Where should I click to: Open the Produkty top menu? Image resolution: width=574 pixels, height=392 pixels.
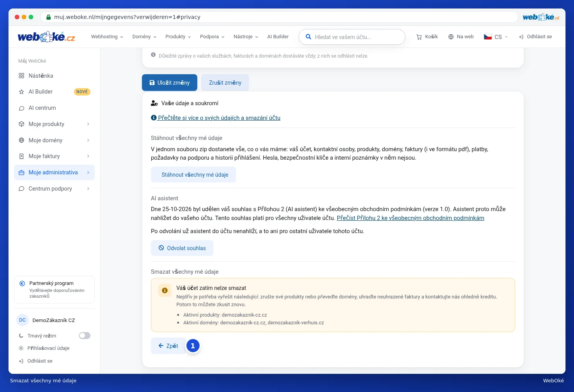click(178, 37)
